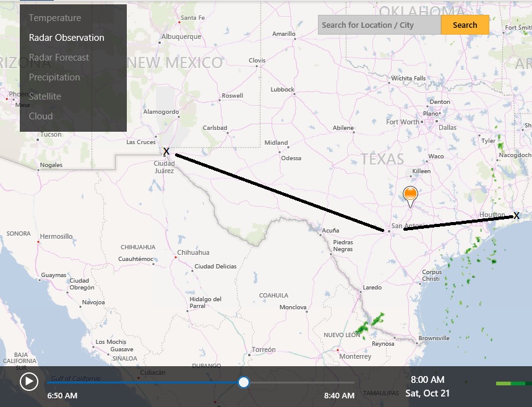The height and width of the screenshot is (407, 532).
Task: Click the timeline slider handle
Action: 244,382
